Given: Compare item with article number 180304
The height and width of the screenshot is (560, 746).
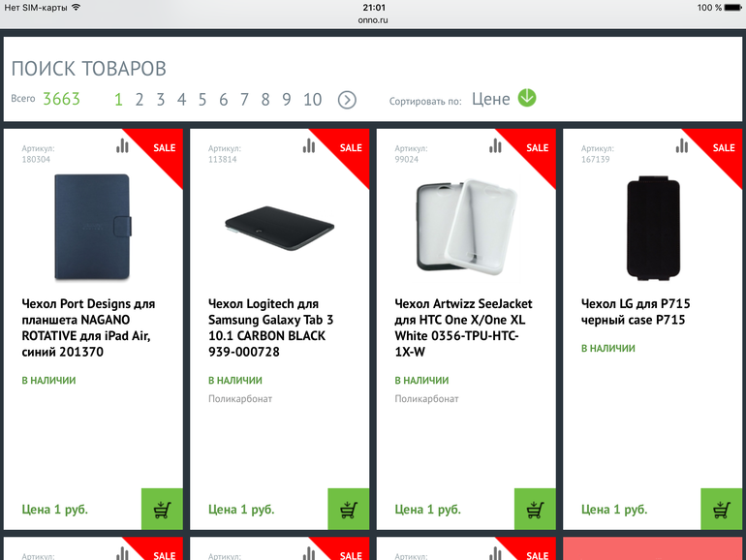Looking at the screenshot, I should [x=123, y=145].
